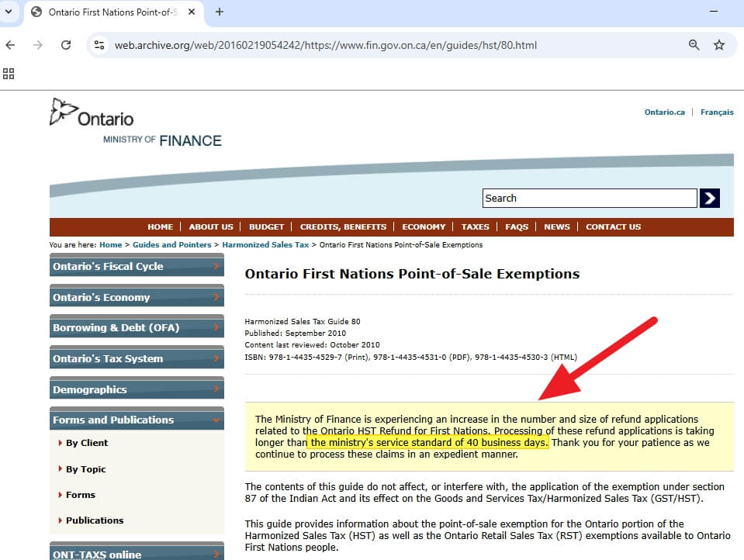
Task: Open the apps grid shortcut
Action: [x=9, y=74]
